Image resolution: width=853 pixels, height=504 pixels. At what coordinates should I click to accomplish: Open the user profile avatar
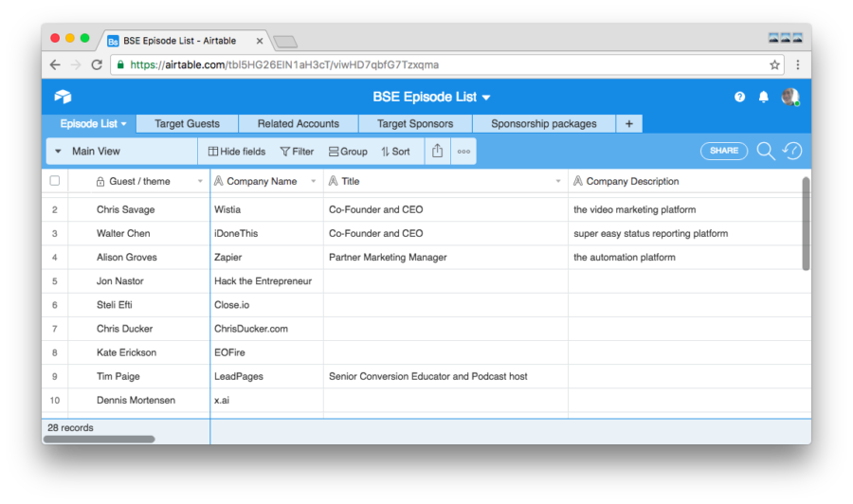click(789, 97)
